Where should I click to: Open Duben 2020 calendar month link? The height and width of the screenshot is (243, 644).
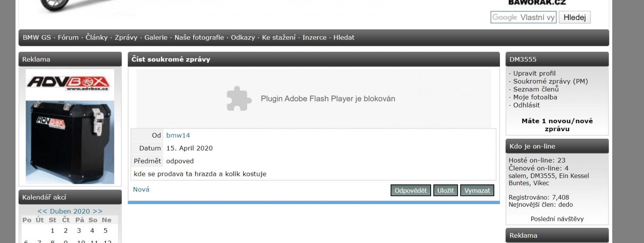click(x=70, y=211)
